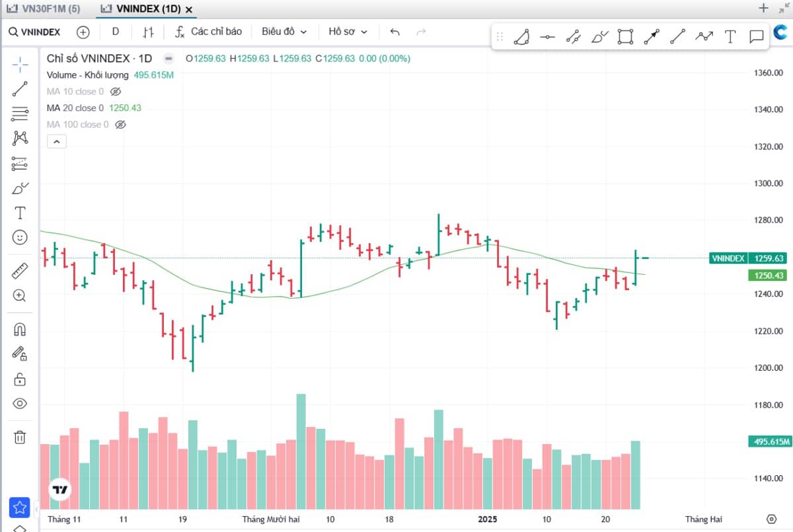793x532 pixels.
Task: Pick the text T in floating toolbar
Action: (x=730, y=37)
